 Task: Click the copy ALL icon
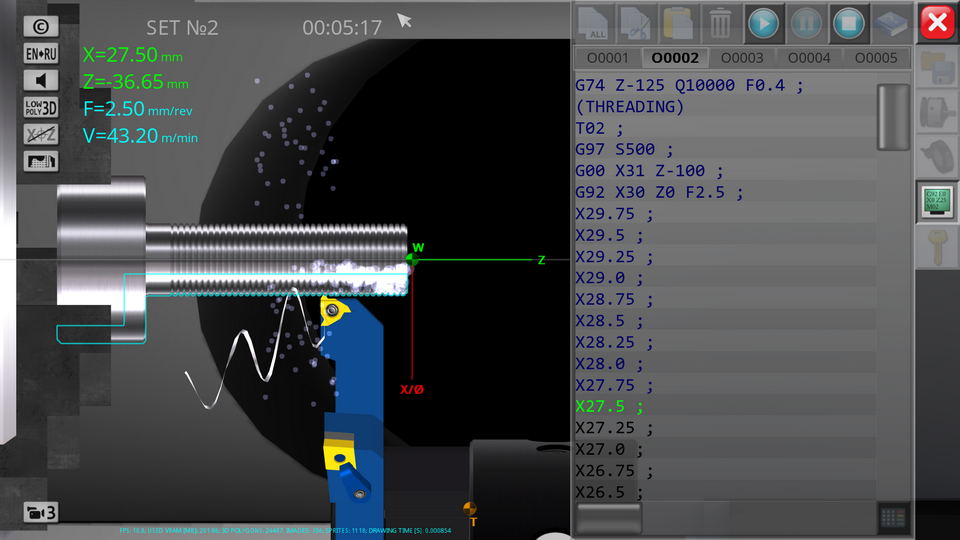(596, 22)
